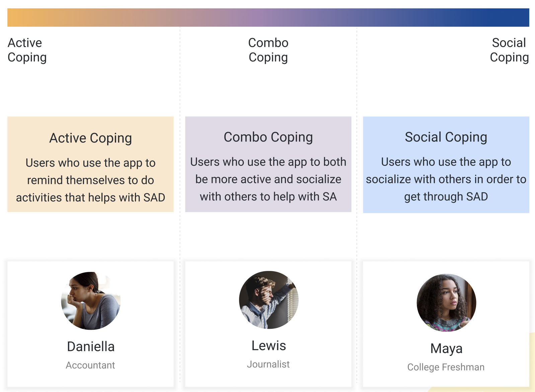Click Maya's circular profile photo

pyautogui.click(x=446, y=303)
